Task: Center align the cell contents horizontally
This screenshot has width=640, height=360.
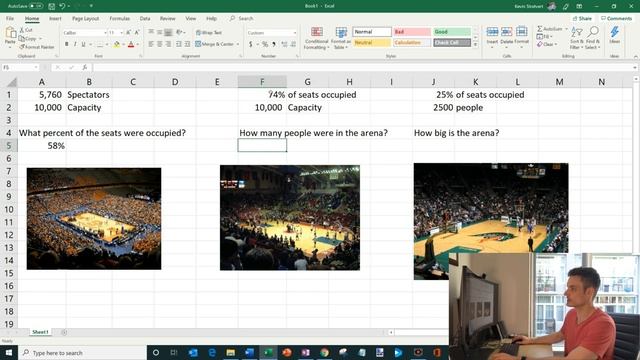Action: click(x=160, y=44)
